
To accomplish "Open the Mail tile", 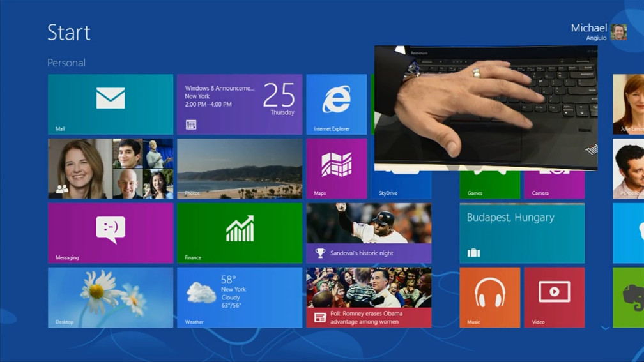I will click(111, 104).
